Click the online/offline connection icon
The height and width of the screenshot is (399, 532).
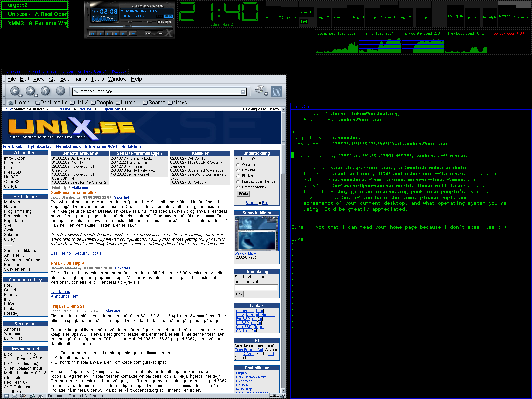click(274, 396)
